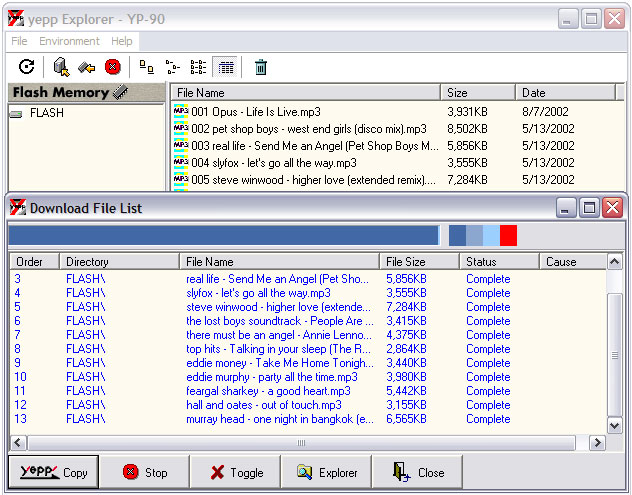
Task: Click the medium blue color legend swatch
Action: (x=474, y=235)
